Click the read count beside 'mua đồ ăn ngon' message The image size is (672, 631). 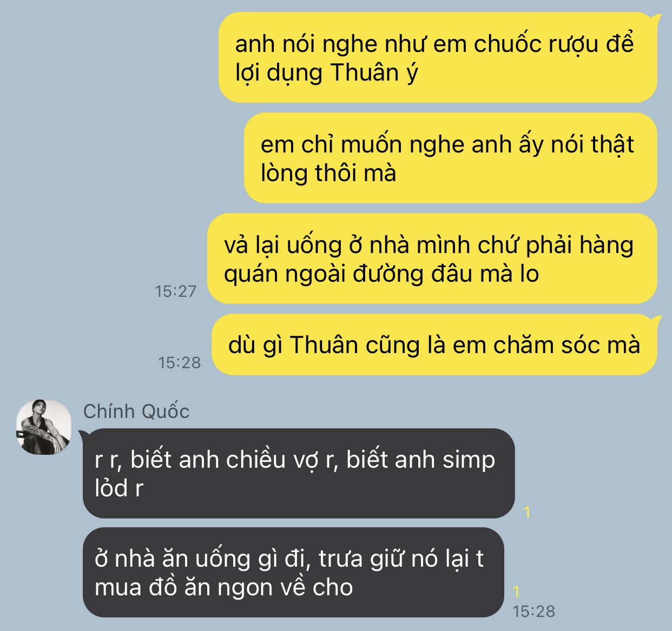click(x=516, y=592)
